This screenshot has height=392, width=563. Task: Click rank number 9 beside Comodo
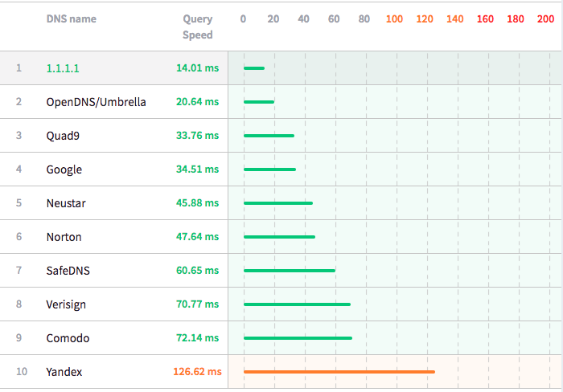18,337
